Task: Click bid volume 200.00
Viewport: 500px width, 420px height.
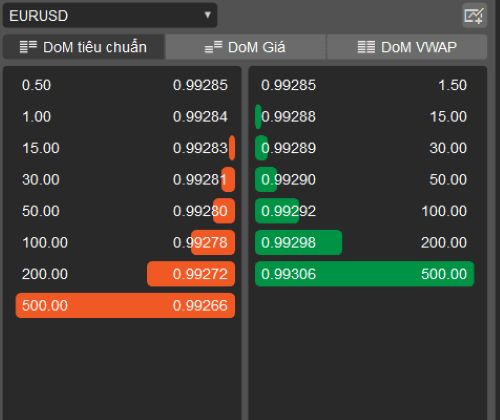Action: click(x=45, y=274)
